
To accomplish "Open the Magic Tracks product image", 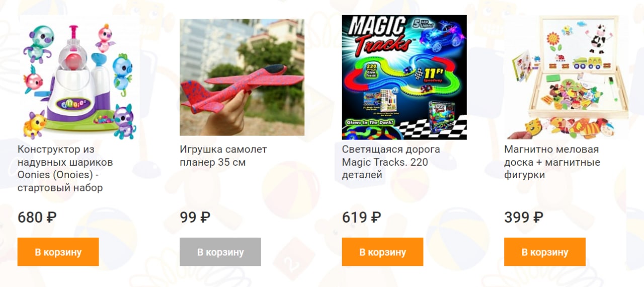I will pyautogui.click(x=405, y=77).
